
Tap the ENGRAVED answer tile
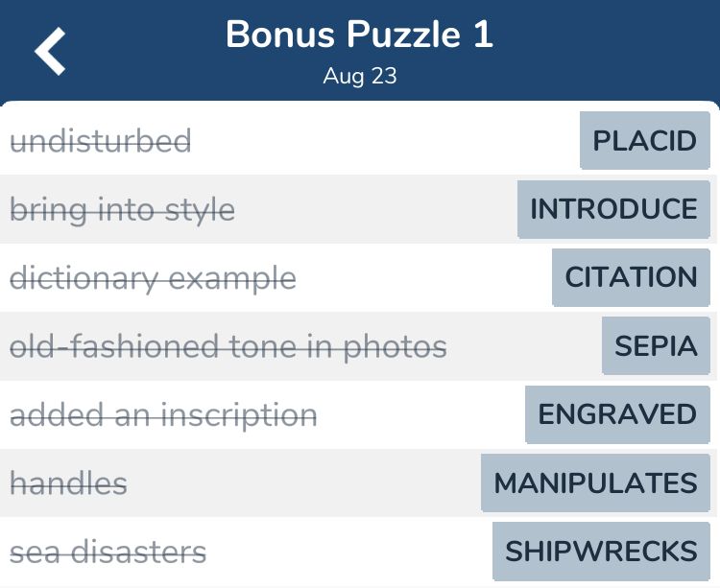click(617, 414)
